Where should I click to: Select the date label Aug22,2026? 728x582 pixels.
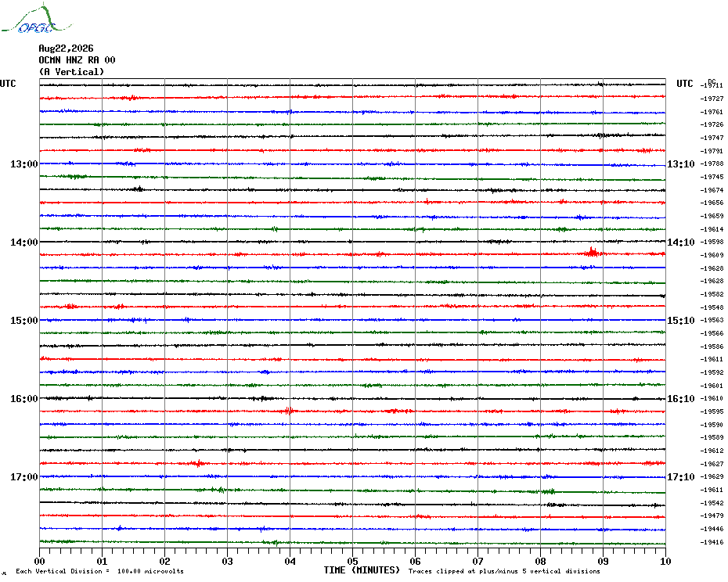click(66, 48)
